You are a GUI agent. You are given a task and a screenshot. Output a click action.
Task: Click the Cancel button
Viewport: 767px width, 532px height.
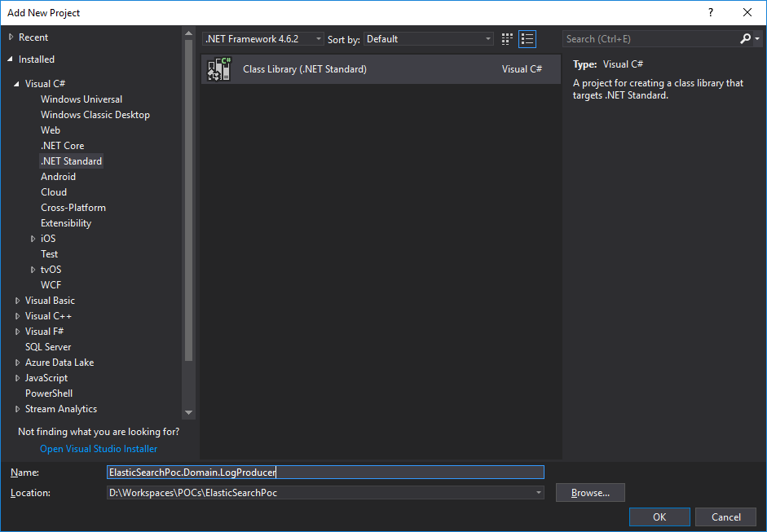[726, 517]
